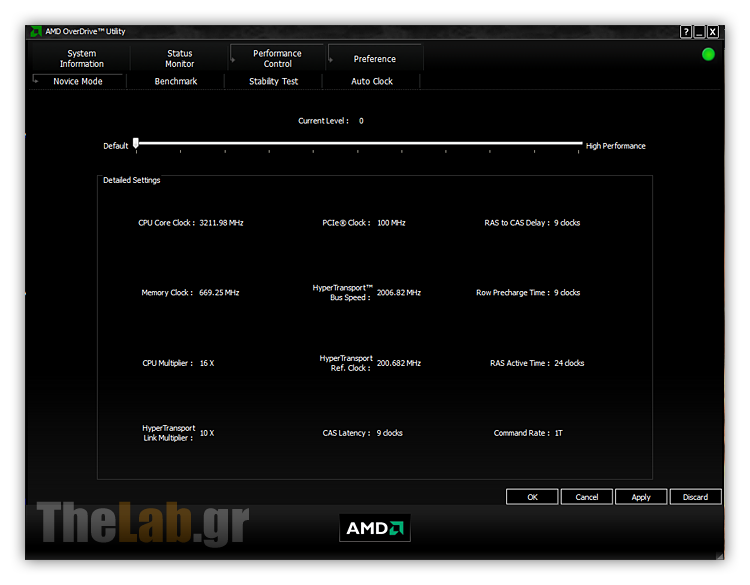Switch to the Status Monitor tab
The height and width of the screenshot is (585, 750).
coord(179,58)
